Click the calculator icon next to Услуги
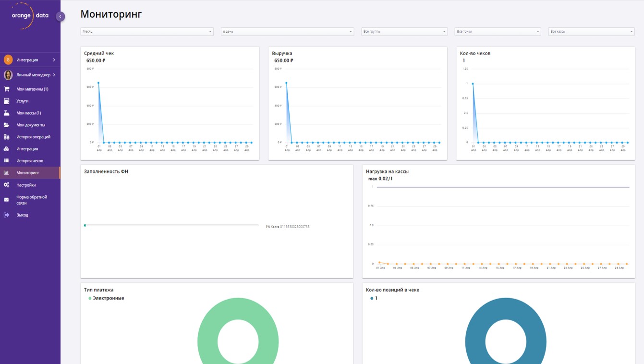644x364 pixels. (x=7, y=101)
